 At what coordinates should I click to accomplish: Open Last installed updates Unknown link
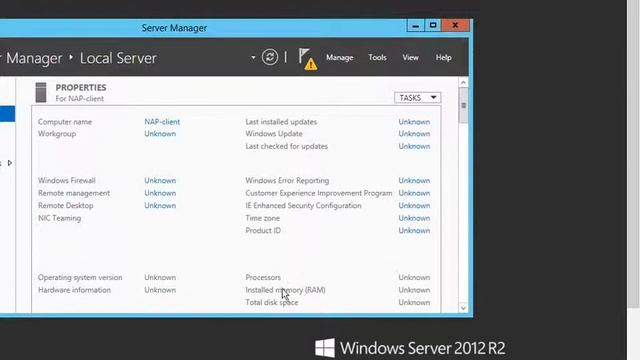(x=414, y=122)
